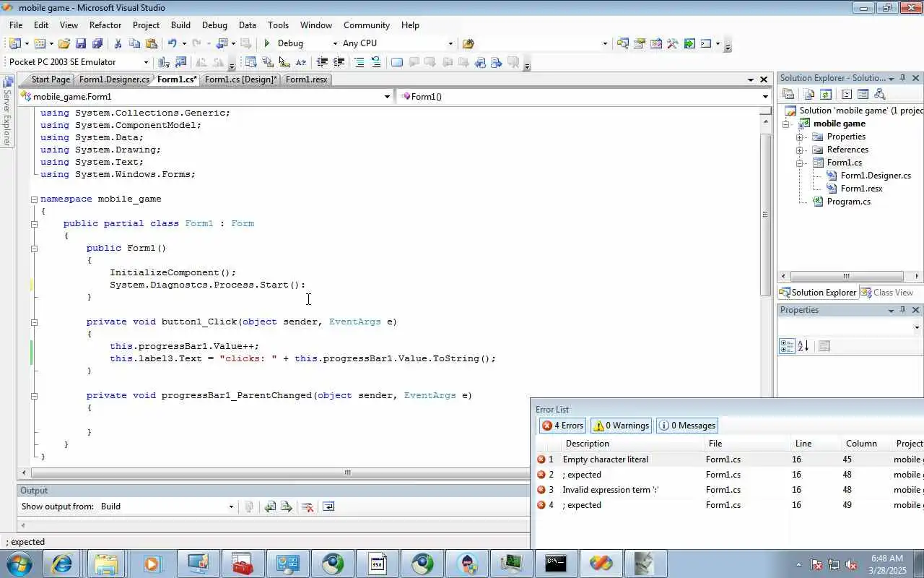Image resolution: width=924 pixels, height=578 pixels.
Task: Open the Pocket PC 2003 SE Emulator dropdown
Action: point(146,62)
